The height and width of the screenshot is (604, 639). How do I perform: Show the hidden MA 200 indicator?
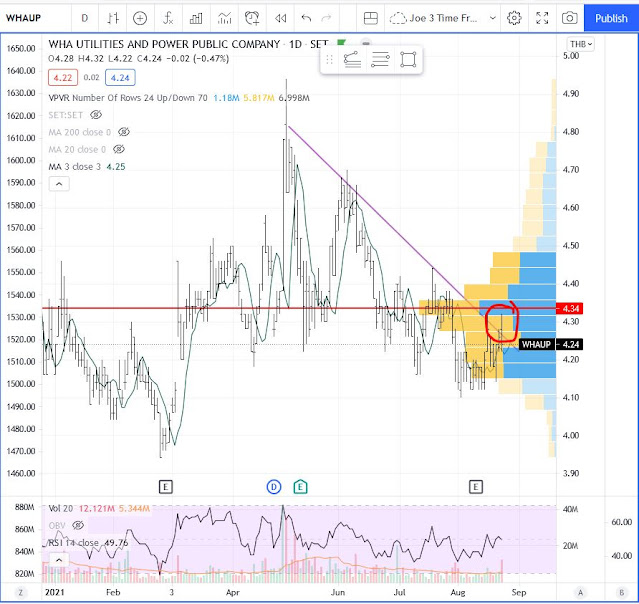click(123, 132)
